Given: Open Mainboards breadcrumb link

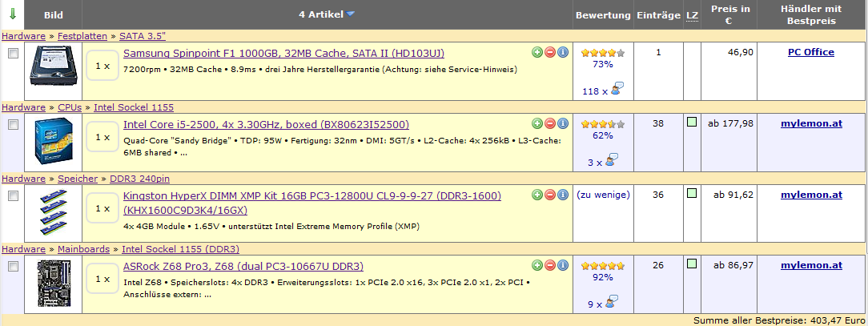Looking at the screenshot, I should tap(83, 249).
